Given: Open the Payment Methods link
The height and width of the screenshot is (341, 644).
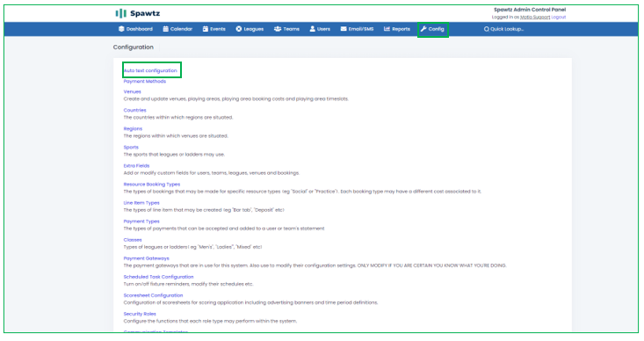Looking at the screenshot, I should pyautogui.click(x=145, y=82).
